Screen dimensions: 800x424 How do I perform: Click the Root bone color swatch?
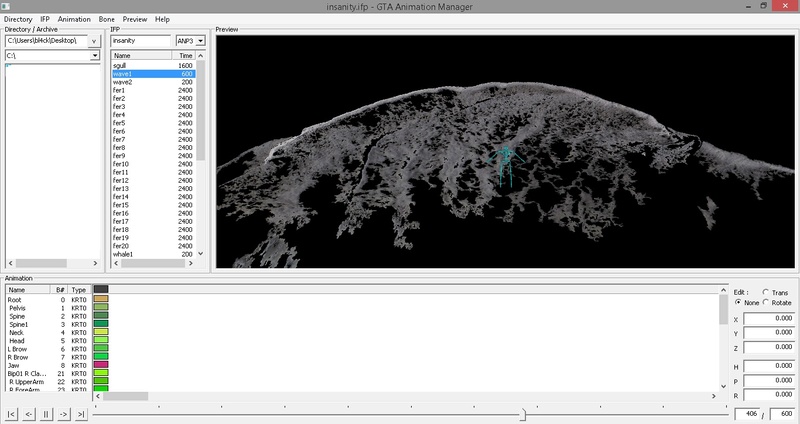101,299
